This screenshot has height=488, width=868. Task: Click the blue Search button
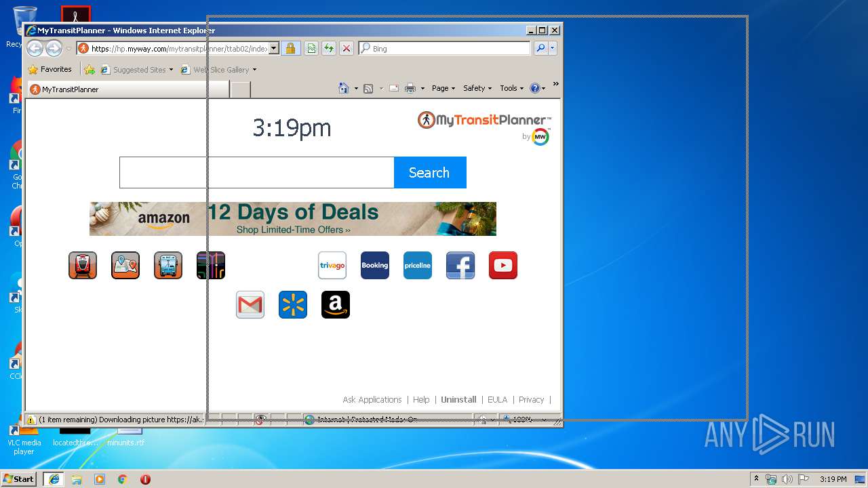point(430,172)
